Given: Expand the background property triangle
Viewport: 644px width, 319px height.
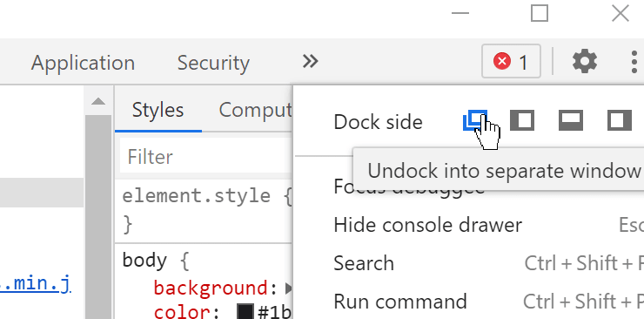Looking at the screenshot, I should coord(288,288).
